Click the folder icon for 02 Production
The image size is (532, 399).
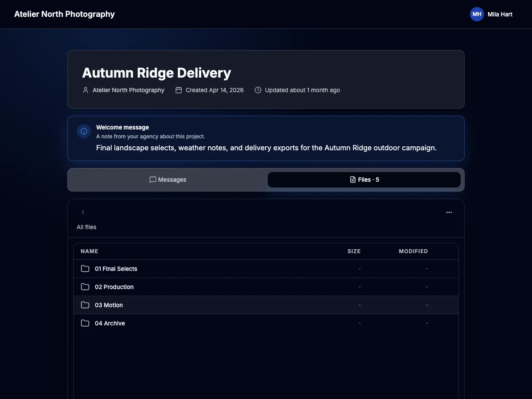85,287
